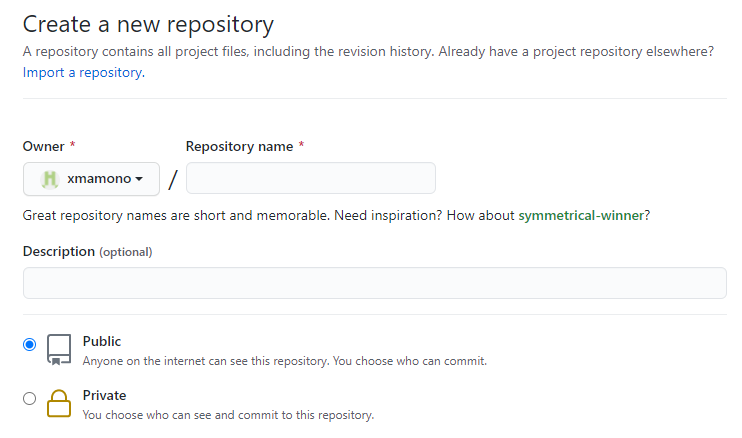Click the Private option label
This screenshot has height=438, width=742.
coord(105,395)
